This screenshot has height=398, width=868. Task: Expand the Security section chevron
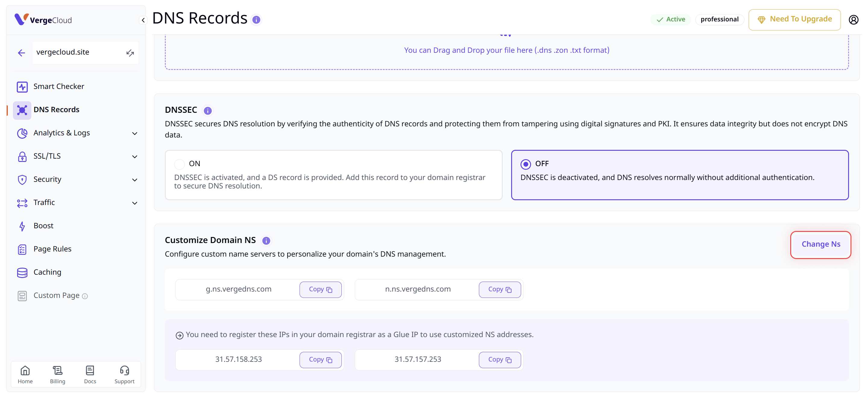[x=134, y=180]
